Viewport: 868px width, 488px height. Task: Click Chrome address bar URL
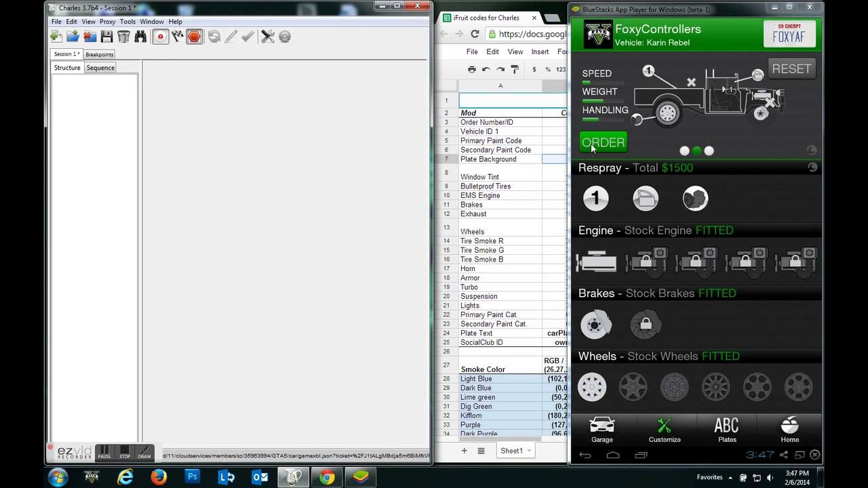pos(532,34)
